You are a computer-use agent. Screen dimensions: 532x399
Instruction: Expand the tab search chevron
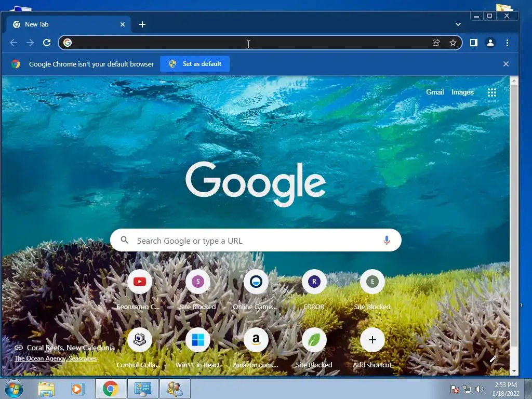pos(458,24)
